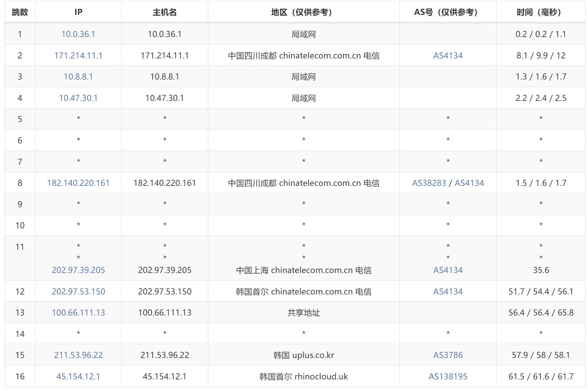Click the 共享地址 region cell

pyautogui.click(x=303, y=313)
